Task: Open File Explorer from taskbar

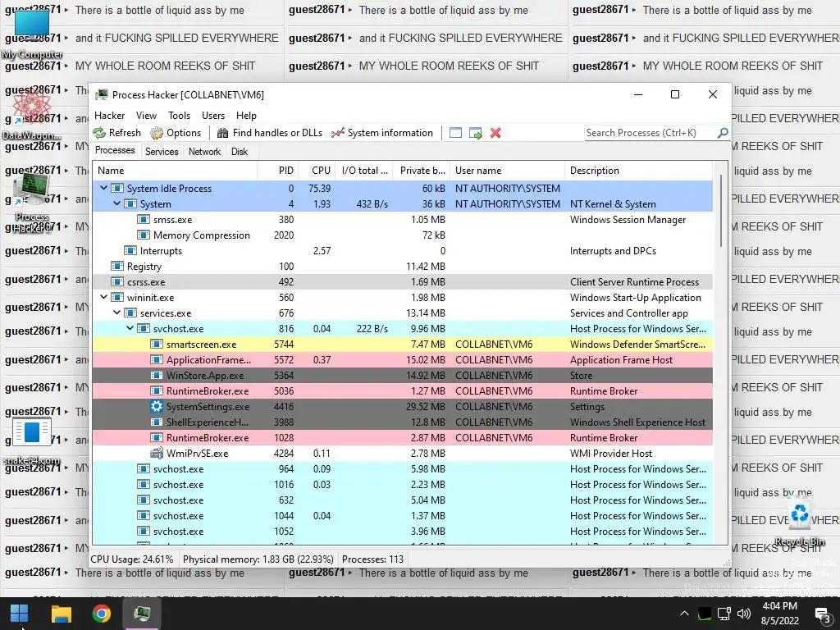Action: 61,614
